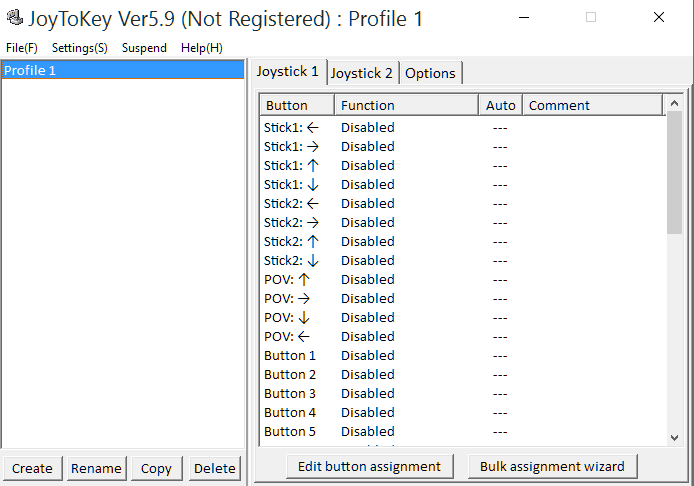Switch to the Joystick 2 tab
The image size is (694, 486).
tap(362, 73)
